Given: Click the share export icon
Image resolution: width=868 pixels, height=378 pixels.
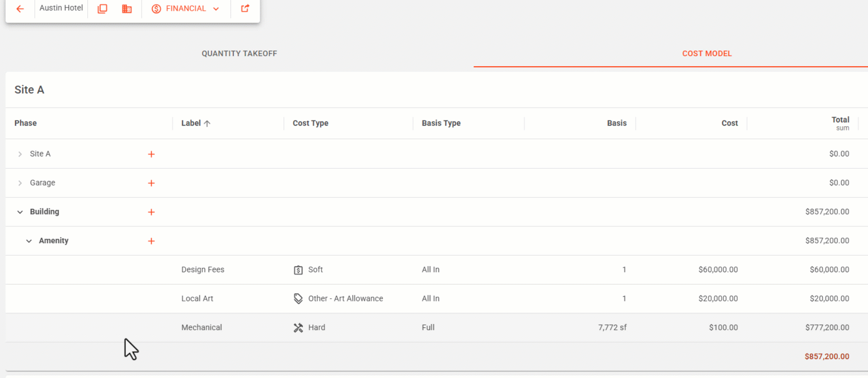Looking at the screenshot, I should pos(245,9).
